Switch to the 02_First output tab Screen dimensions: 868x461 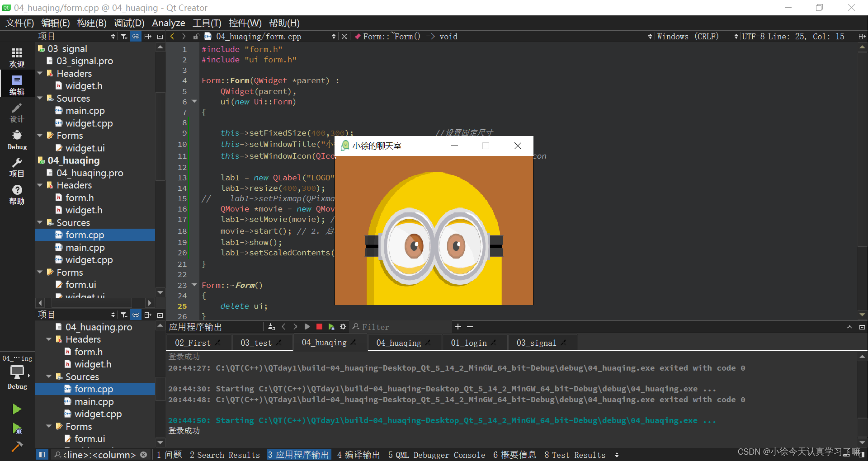click(198, 343)
